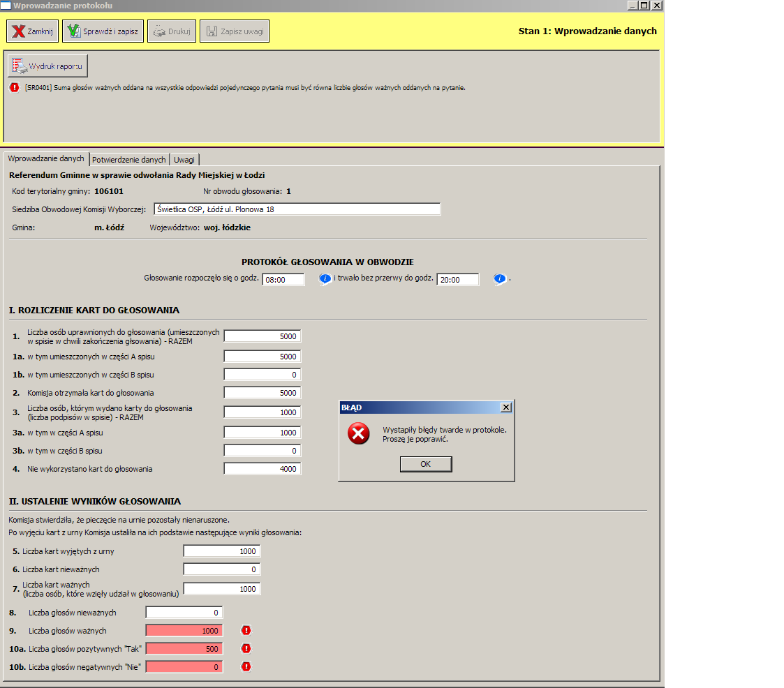
Task: Click 'Stan 1: Wprowadzanie danych' status text
Action: tap(588, 31)
